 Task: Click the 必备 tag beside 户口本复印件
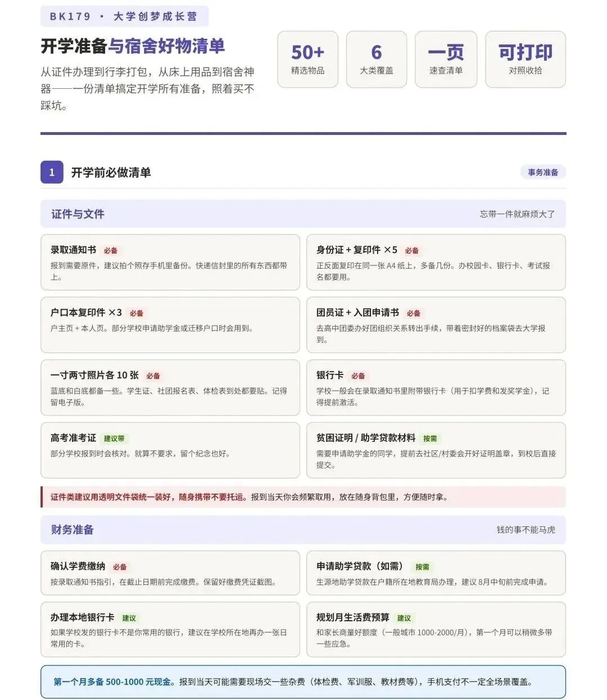click(137, 313)
